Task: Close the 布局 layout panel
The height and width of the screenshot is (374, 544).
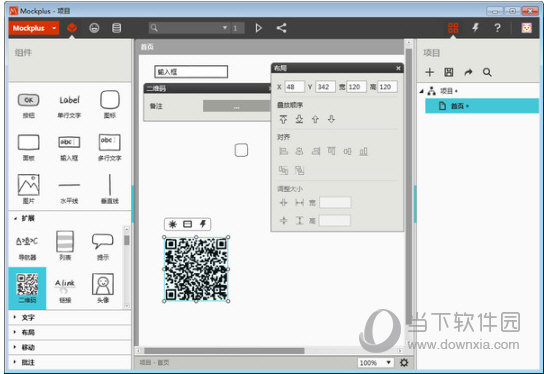Action: [398, 68]
